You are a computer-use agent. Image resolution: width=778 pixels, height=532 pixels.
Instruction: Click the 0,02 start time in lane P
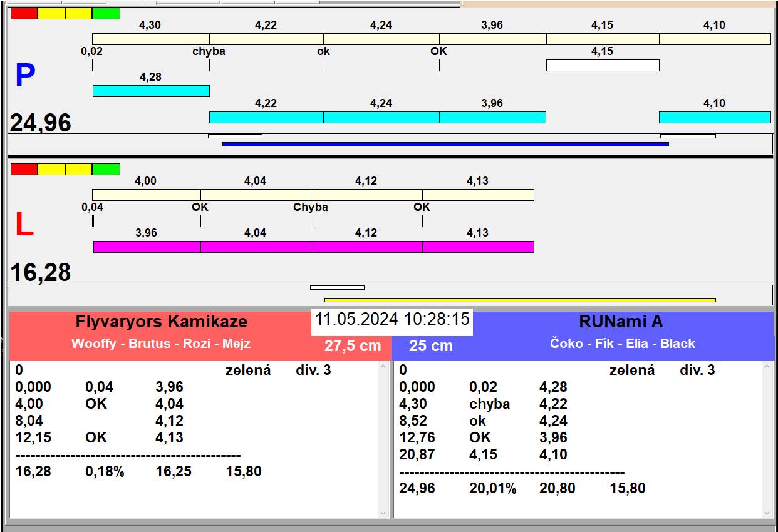[x=92, y=51]
